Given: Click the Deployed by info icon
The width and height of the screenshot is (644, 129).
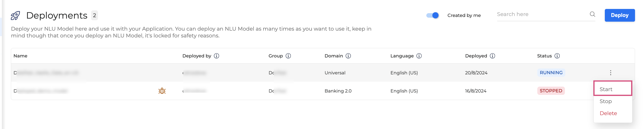Looking at the screenshot, I should [x=216, y=56].
